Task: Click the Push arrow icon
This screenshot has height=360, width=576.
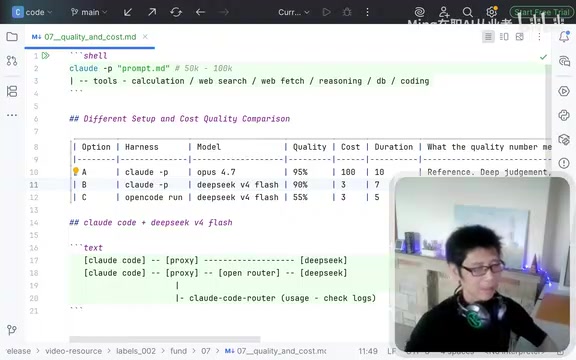Action: tap(152, 12)
